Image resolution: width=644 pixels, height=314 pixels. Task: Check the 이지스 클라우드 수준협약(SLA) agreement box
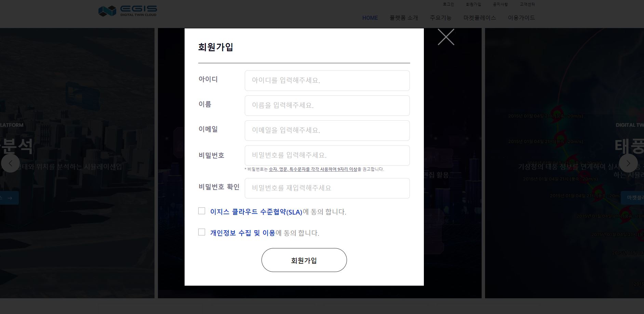point(202,211)
